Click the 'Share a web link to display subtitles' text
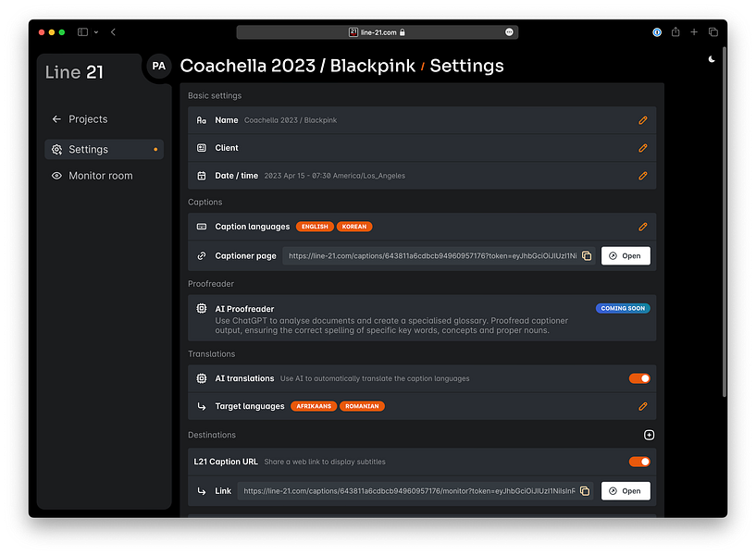Viewport: 756px width, 555px height. tap(325, 462)
